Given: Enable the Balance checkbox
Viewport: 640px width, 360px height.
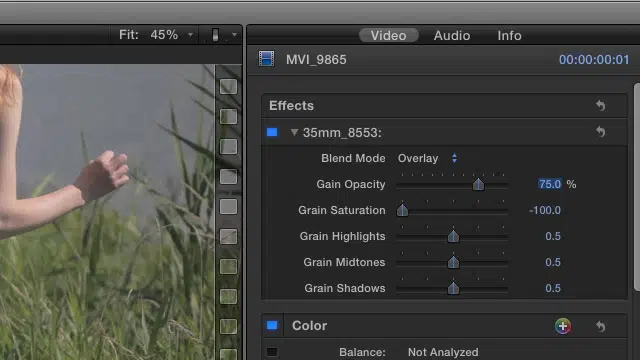Looking at the screenshot, I should 272,352.
